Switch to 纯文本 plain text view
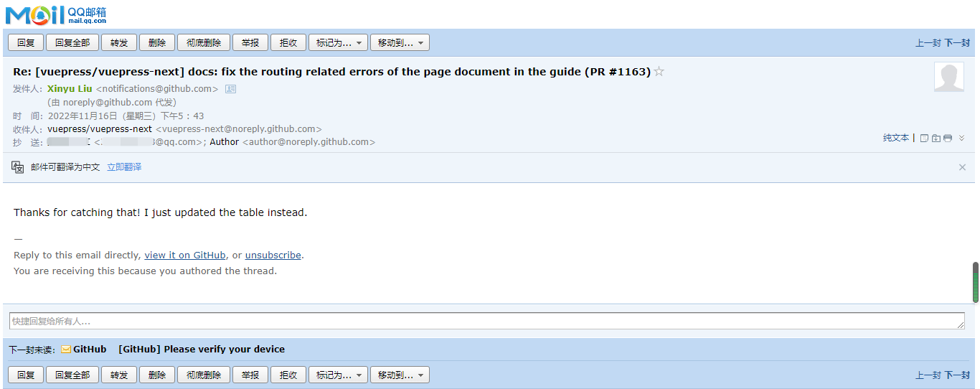 click(x=895, y=138)
